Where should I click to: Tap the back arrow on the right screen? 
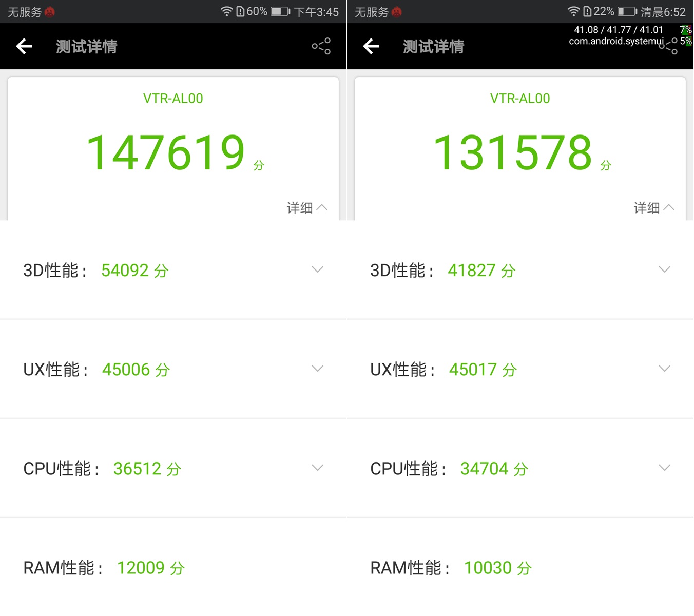coord(371,46)
